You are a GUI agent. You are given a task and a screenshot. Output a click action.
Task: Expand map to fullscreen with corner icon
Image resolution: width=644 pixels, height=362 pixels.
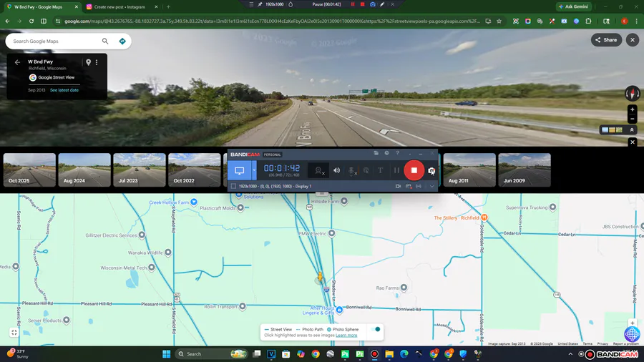pos(14,333)
